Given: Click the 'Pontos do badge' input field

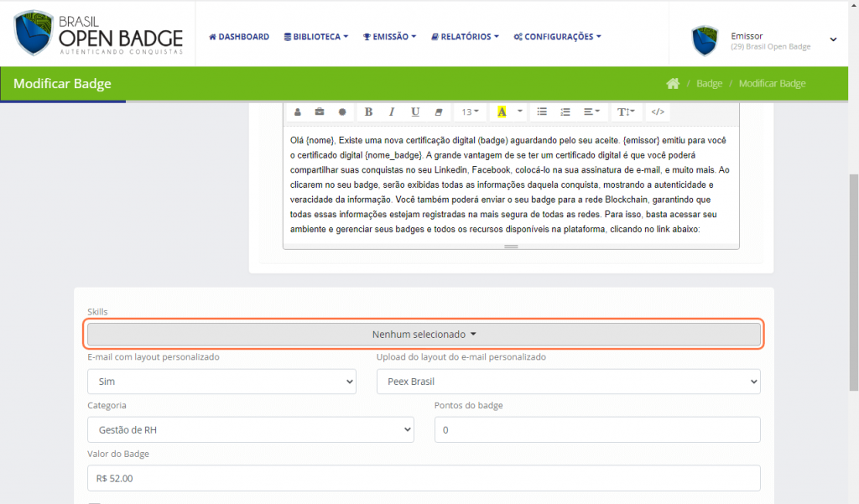Looking at the screenshot, I should 596,430.
